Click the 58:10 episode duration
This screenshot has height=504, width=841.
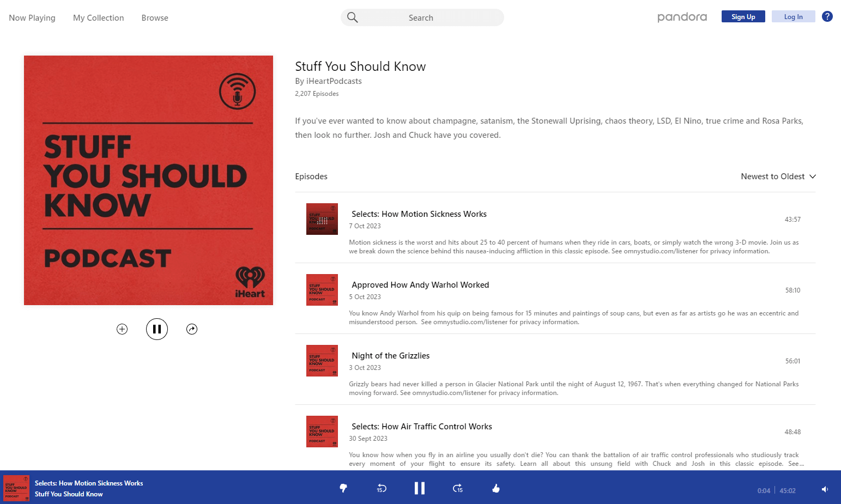(x=792, y=290)
